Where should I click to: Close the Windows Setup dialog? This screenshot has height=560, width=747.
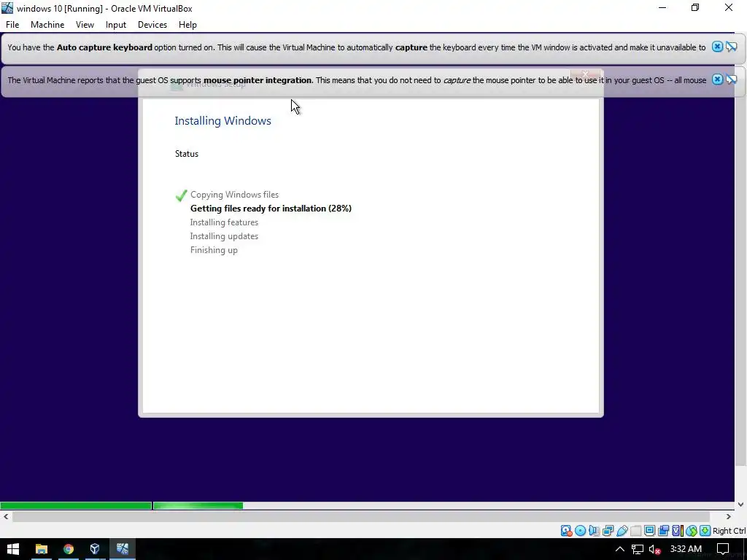tap(585, 74)
